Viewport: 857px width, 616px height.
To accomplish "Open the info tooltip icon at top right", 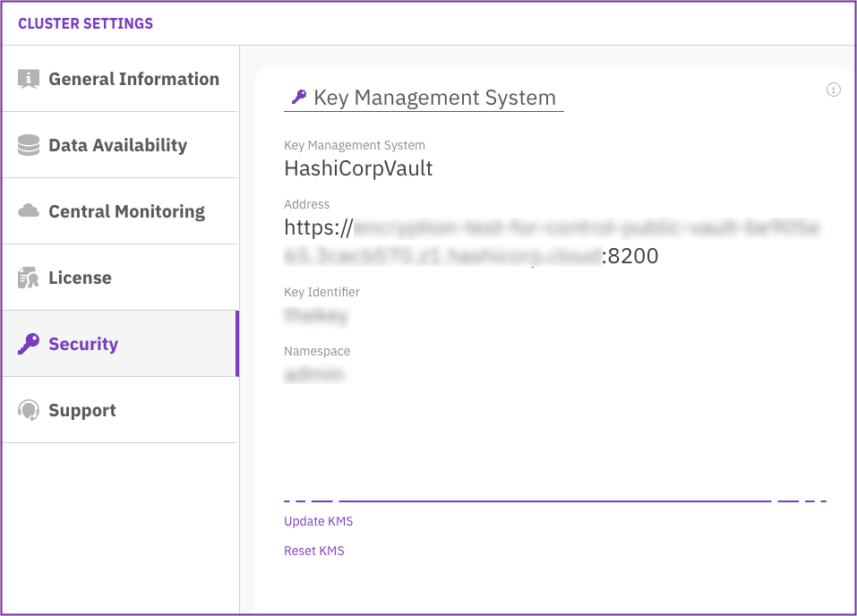I will coord(833,90).
